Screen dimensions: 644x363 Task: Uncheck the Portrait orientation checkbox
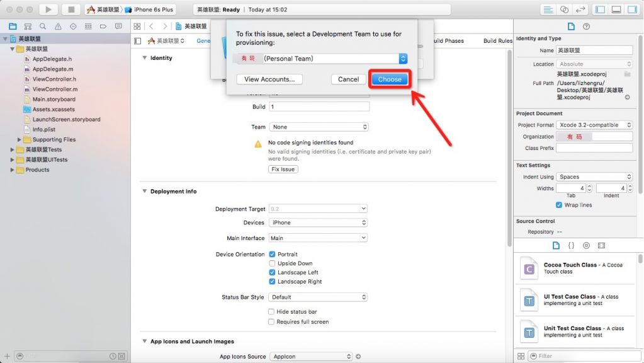[x=272, y=255]
